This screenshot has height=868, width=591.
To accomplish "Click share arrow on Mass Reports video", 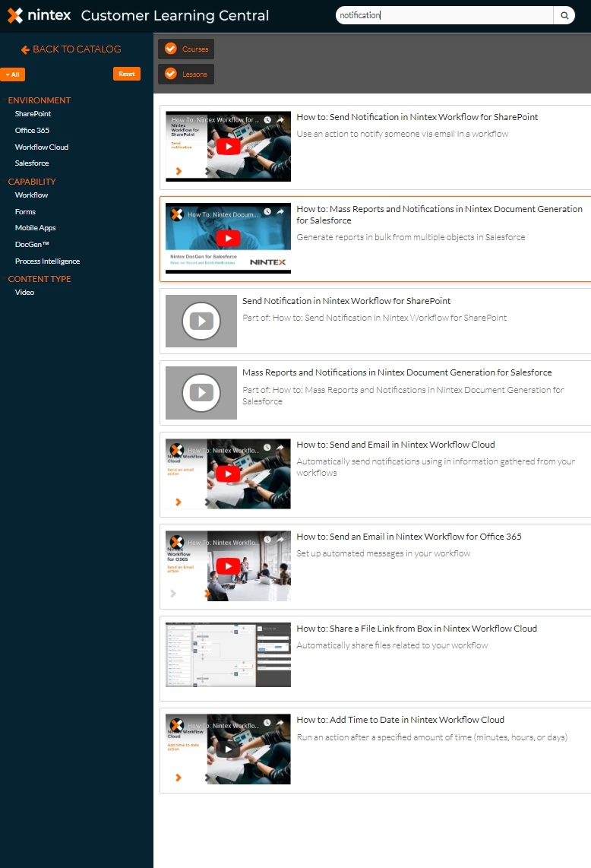I will [x=280, y=211].
